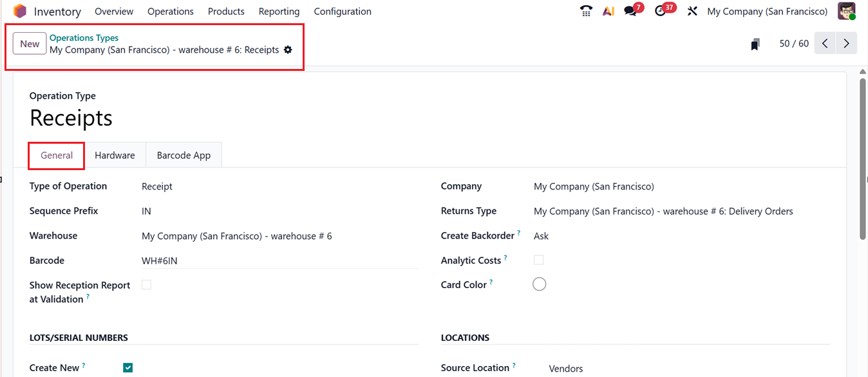Screen dimensions: 868x377
Task: Click the gear actions icon beside Receipts
Action: (288, 50)
